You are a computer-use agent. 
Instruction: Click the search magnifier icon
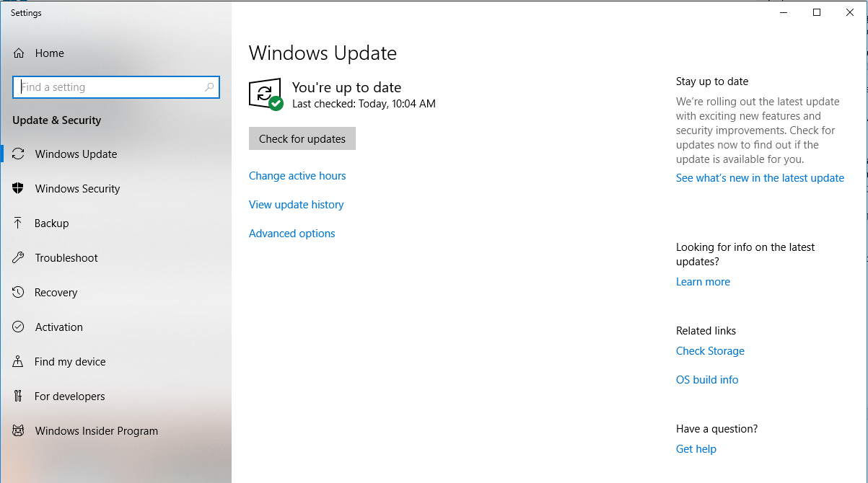[x=209, y=87]
